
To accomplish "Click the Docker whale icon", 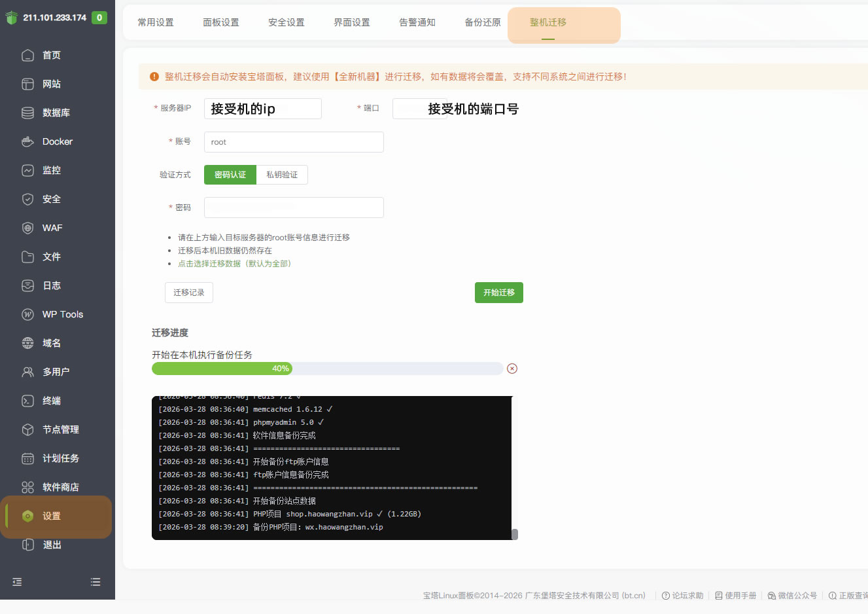I will click(27, 141).
